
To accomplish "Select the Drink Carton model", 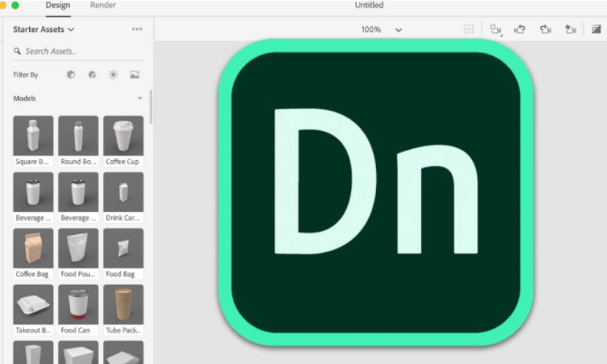I will point(123,198).
